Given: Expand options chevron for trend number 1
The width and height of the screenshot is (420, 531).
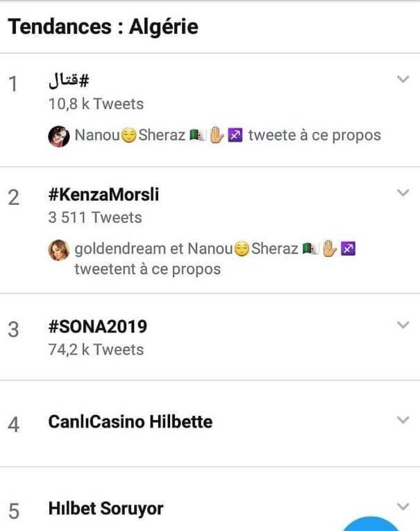Looking at the screenshot, I should 403,79.
